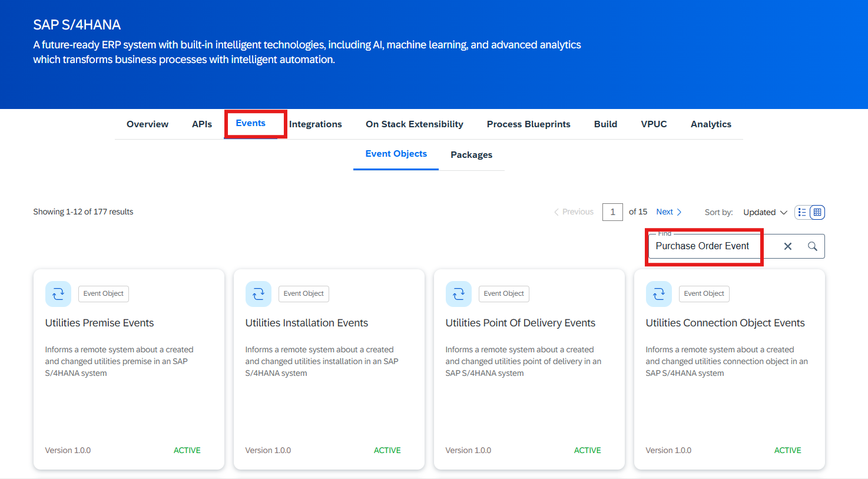Click the Previous page link
868x479 pixels.
[574, 212]
